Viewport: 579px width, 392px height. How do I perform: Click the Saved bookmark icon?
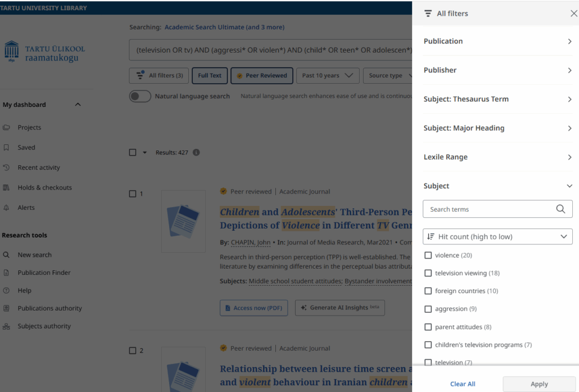click(6, 148)
